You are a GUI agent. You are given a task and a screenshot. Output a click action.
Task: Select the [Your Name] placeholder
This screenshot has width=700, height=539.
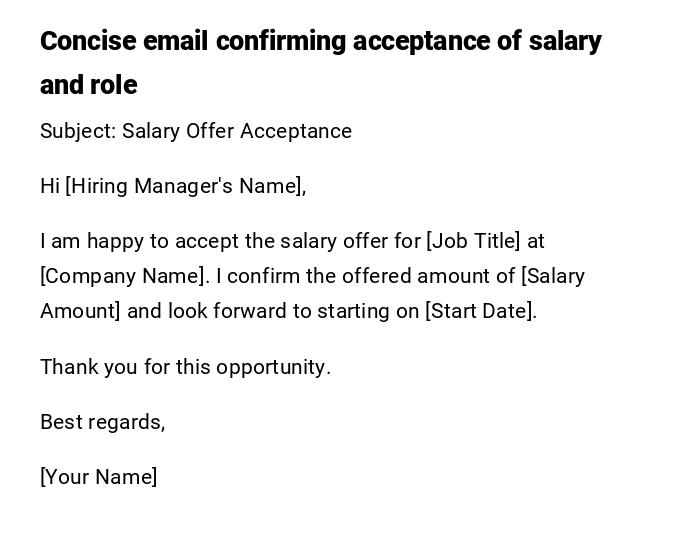click(x=98, y=477)
